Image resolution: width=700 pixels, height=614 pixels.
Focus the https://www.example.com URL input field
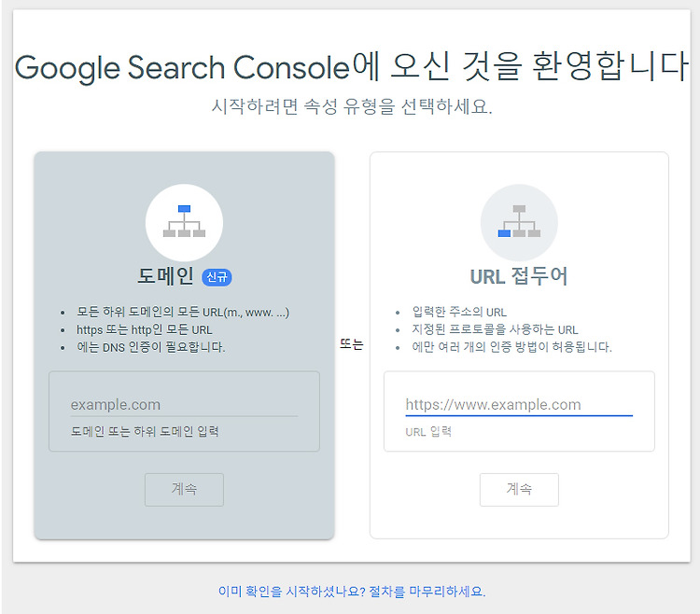[519, 405]
